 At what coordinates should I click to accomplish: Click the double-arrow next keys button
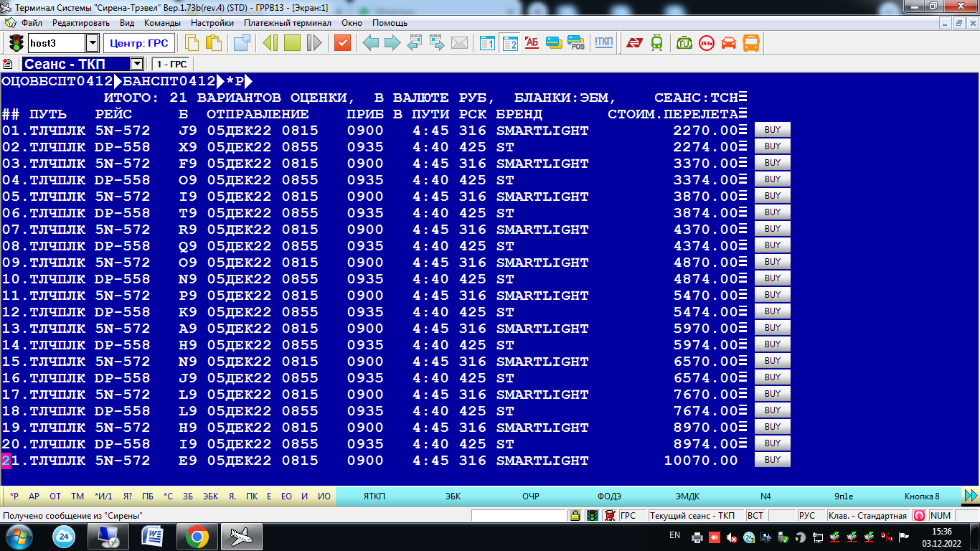point(971,496)
